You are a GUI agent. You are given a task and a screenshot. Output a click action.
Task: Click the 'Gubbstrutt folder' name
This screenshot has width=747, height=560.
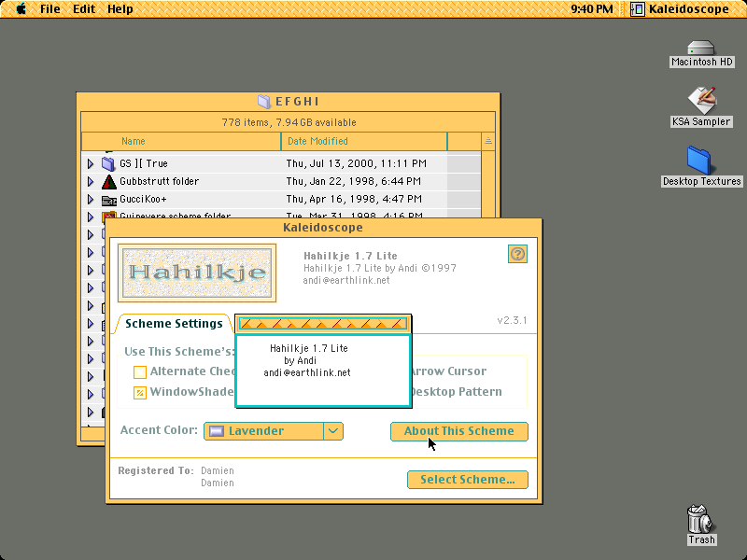(x=159, y=181)
